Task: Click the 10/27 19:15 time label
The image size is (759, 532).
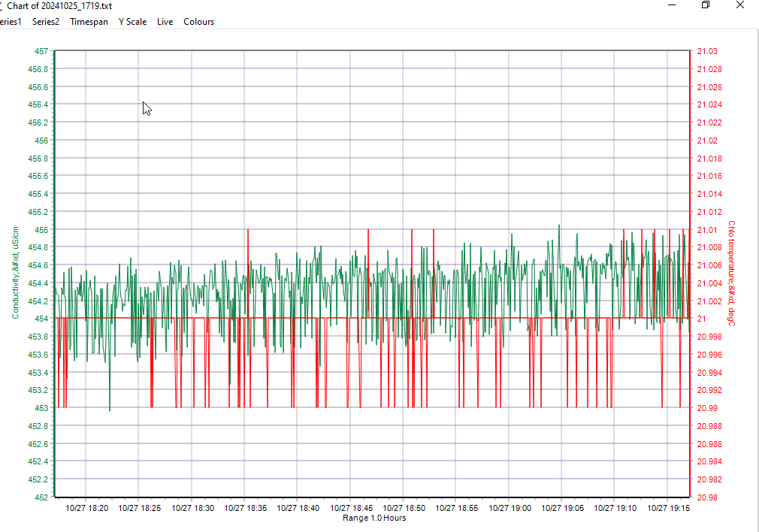Action: click(669, 508)
